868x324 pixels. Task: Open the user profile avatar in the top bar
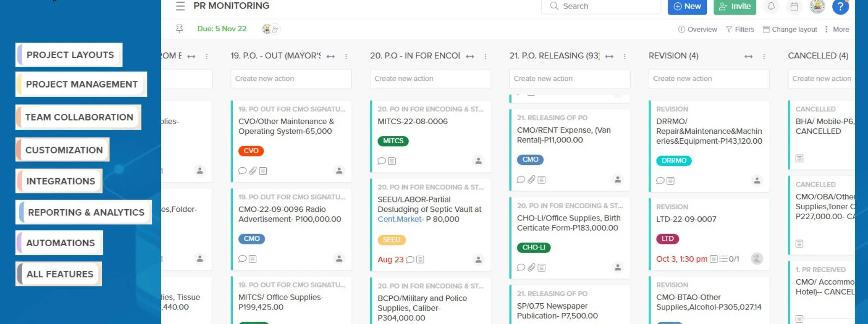[817, 6]
